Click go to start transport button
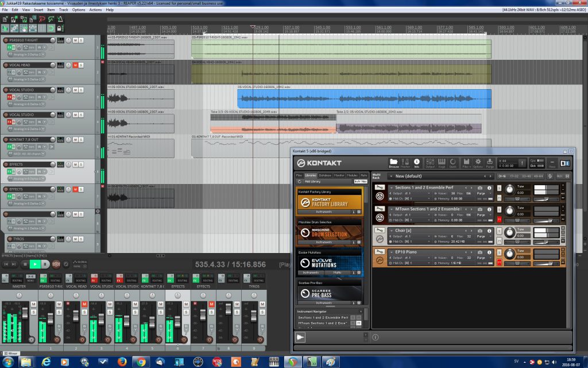This screenshot has width=588, height=368. point(6,264)
